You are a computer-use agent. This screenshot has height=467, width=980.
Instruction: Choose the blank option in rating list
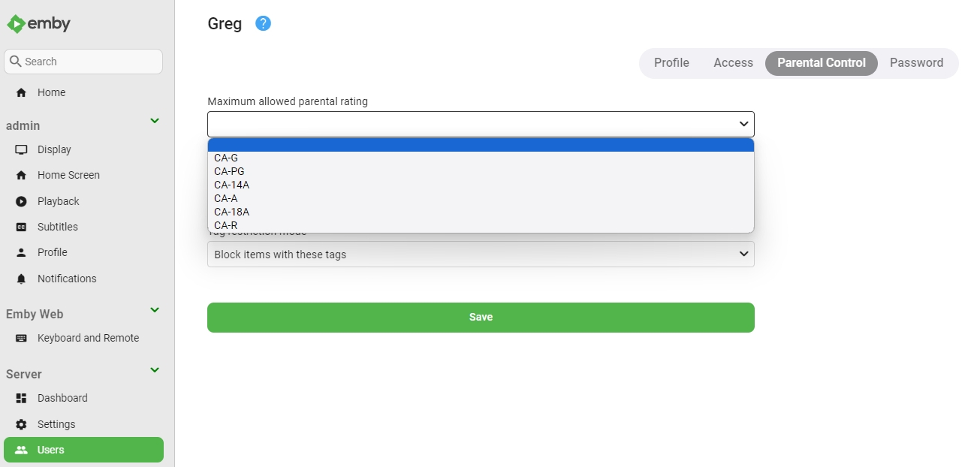481,145
